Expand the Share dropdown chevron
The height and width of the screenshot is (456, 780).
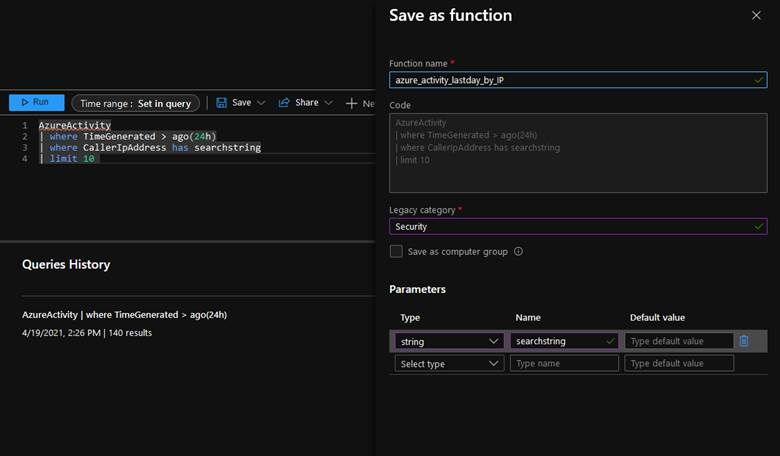click(328, 103)
